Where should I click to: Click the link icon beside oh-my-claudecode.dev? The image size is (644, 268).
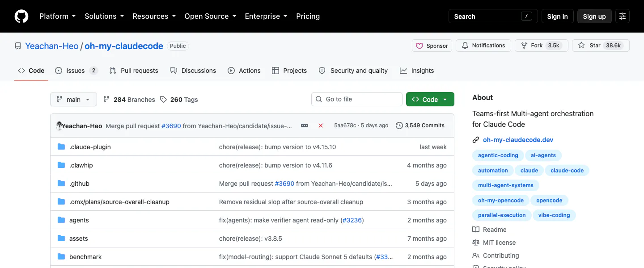476,140
